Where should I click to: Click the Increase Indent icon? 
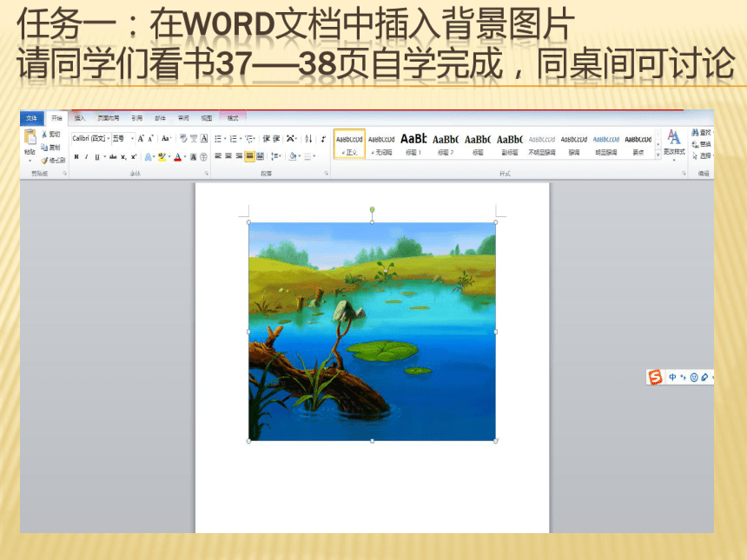click(276, 139)
